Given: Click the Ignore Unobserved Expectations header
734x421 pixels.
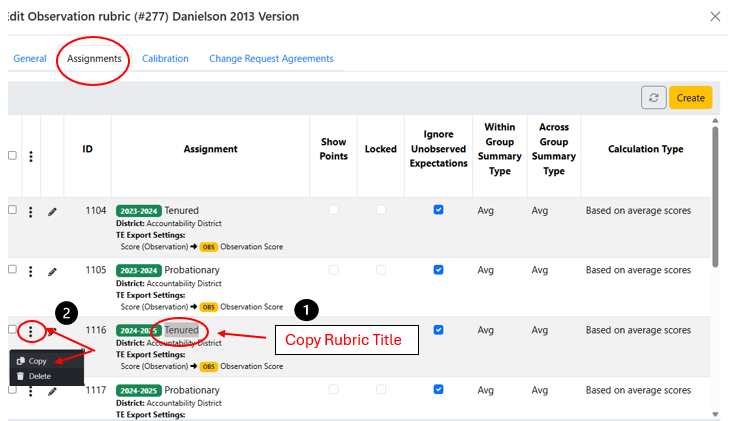Looking at the screenshot, I should (x=439, y=149).
